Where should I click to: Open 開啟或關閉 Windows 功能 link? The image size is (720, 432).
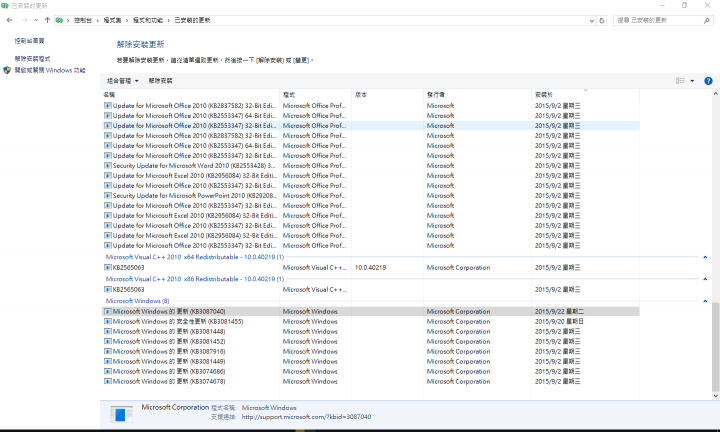tap(50, 70)
